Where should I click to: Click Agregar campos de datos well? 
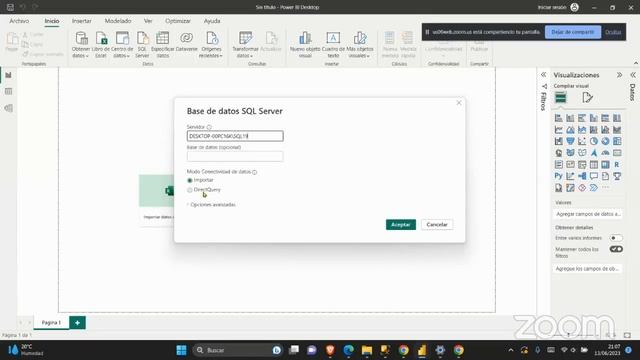pos(588,214)
